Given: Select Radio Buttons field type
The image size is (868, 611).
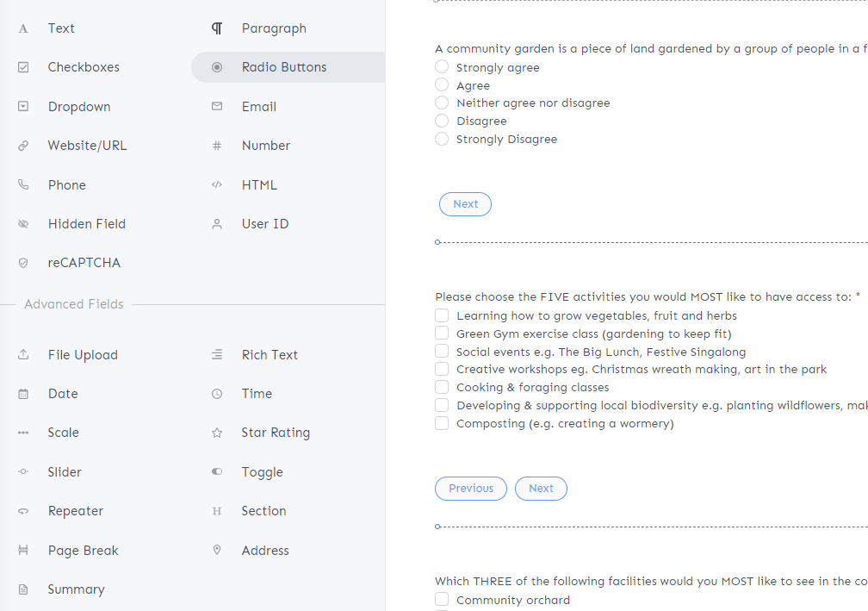Looking at the screenshot, I should coord(284,67).
